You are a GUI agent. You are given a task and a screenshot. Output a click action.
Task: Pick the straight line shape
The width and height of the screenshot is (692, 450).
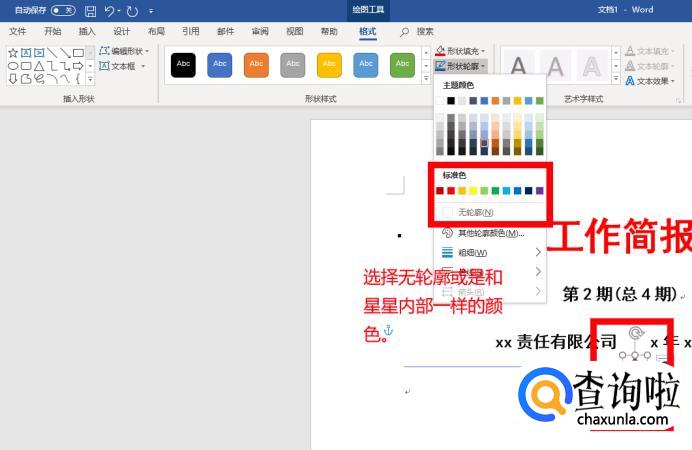(52, 53)
